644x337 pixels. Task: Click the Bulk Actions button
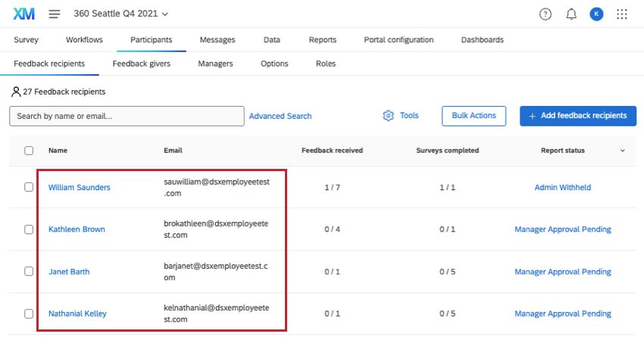click(474, 116)
